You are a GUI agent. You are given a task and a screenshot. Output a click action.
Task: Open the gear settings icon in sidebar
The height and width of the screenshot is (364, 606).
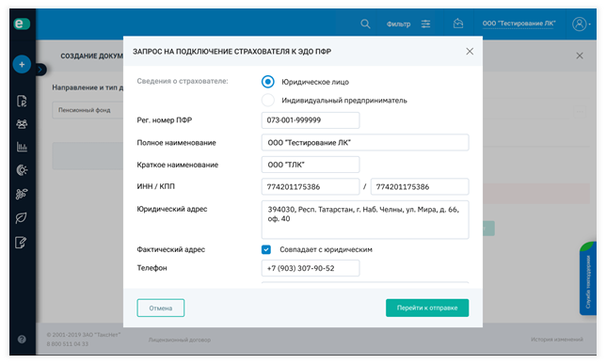point(22,170)
